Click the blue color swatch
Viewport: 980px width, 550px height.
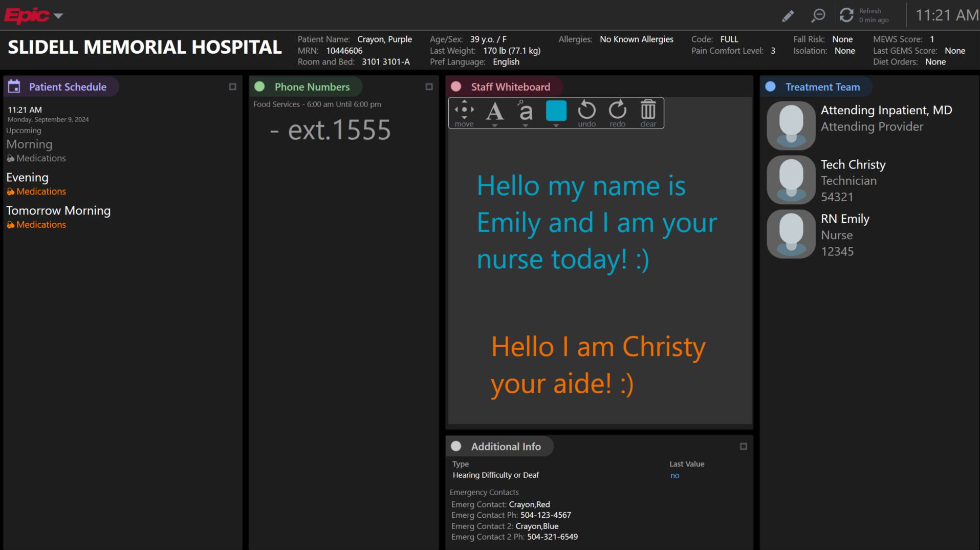[556, 111]
